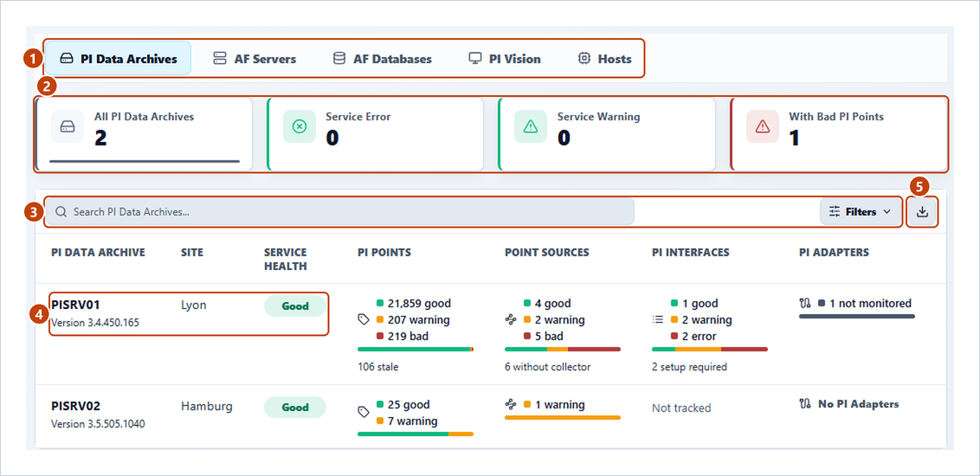Click the Service Warning triangle icon
980x476 pixels.
[x=531, y=127]
